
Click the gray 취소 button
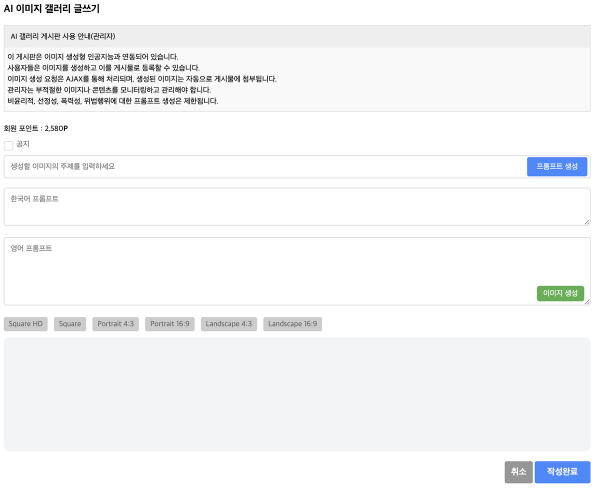pos(518,472)
